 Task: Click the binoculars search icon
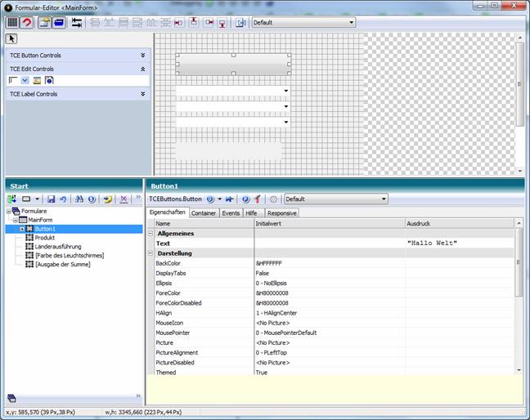point(79,199)
